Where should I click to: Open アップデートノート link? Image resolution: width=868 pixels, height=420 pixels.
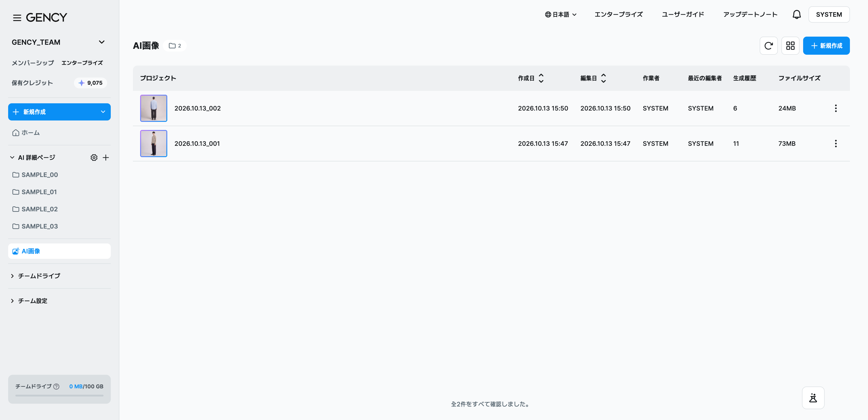click(x=750, y=14)
